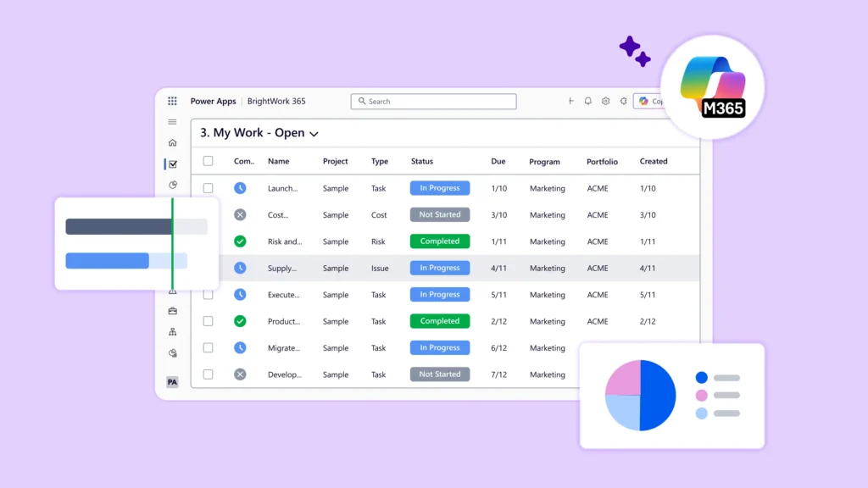Click the Completed status on the Risk row
Viewport: 868px width, 488px height.
[x=439, y=241]
